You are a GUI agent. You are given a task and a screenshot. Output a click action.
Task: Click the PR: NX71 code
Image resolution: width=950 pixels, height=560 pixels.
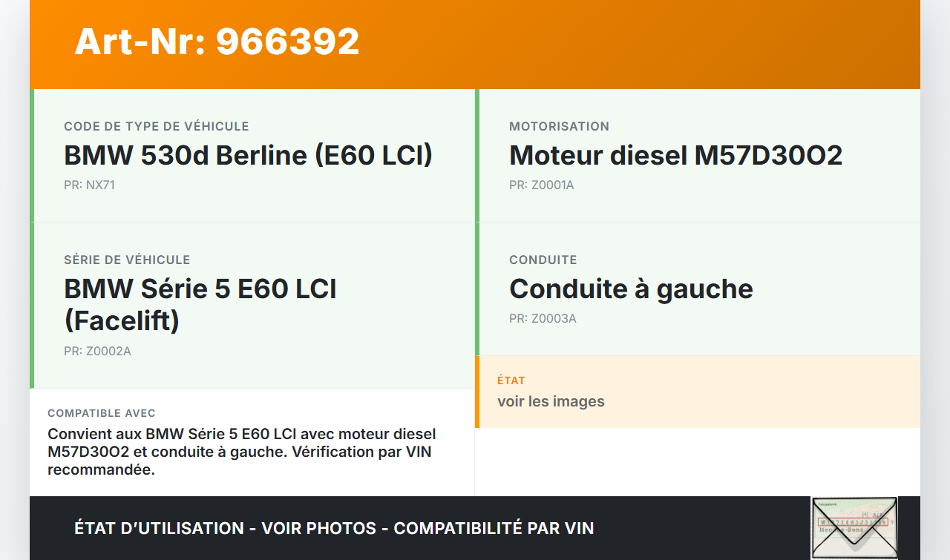pyautogui.click(x=89, y=185)
